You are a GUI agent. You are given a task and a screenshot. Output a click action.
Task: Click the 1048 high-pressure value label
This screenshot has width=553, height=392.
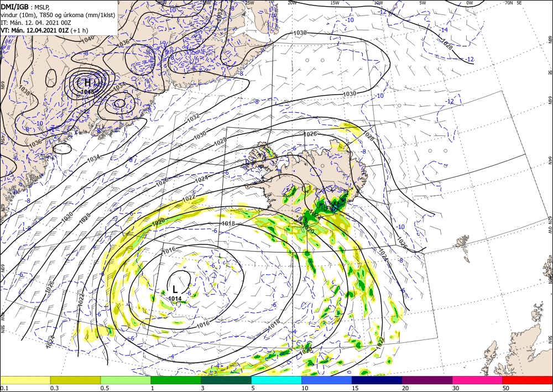(x=87, y=92)
